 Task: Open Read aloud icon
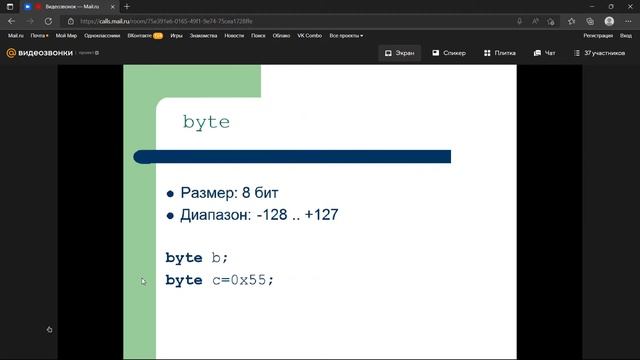click(535, 21)
